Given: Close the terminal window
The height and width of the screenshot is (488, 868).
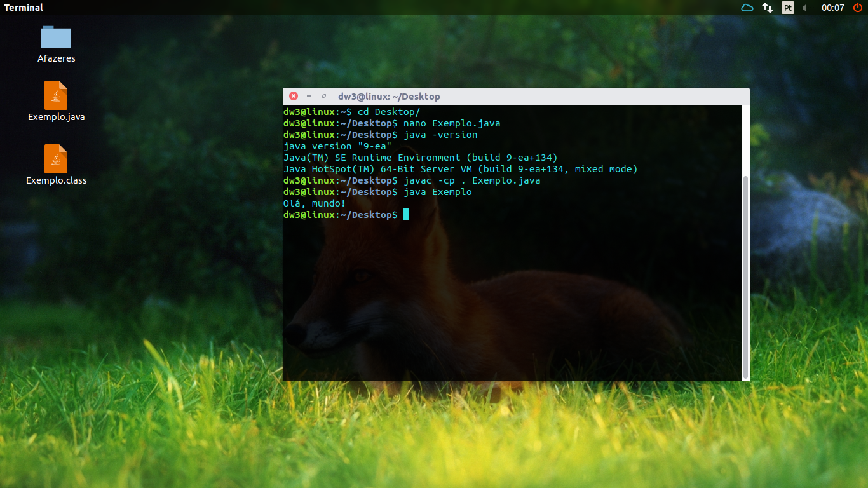Looking at the screenshot, I should click(294, 96).
